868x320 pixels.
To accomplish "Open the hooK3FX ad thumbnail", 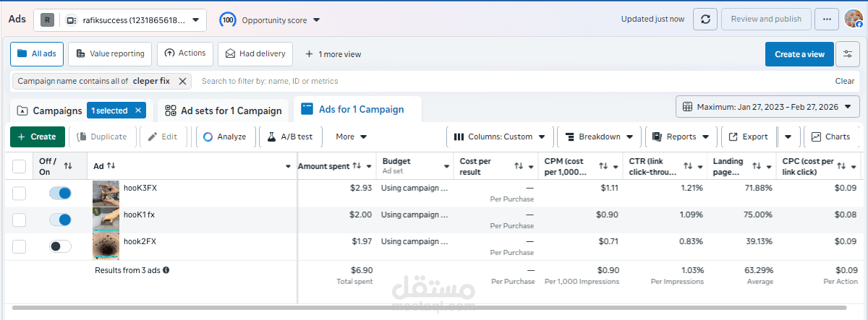I will pyautogui.click(x=106, y=193).
